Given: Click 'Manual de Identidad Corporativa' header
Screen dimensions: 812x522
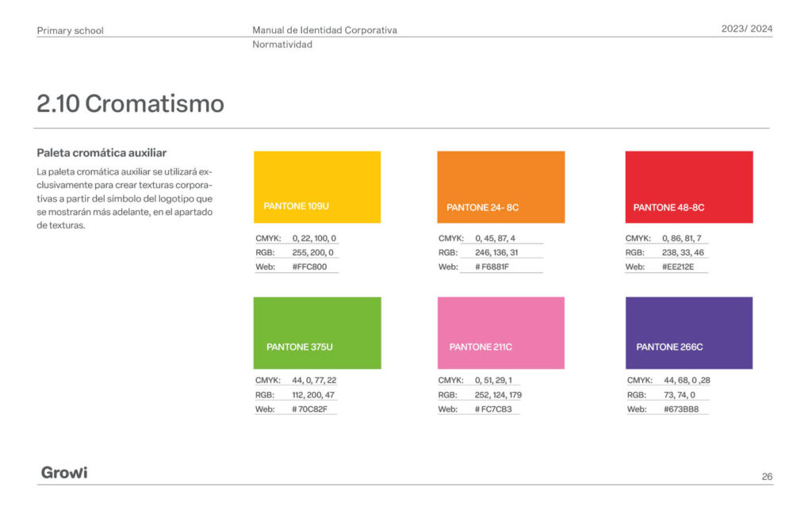Looking at the screenshot, I should point(324,30).
